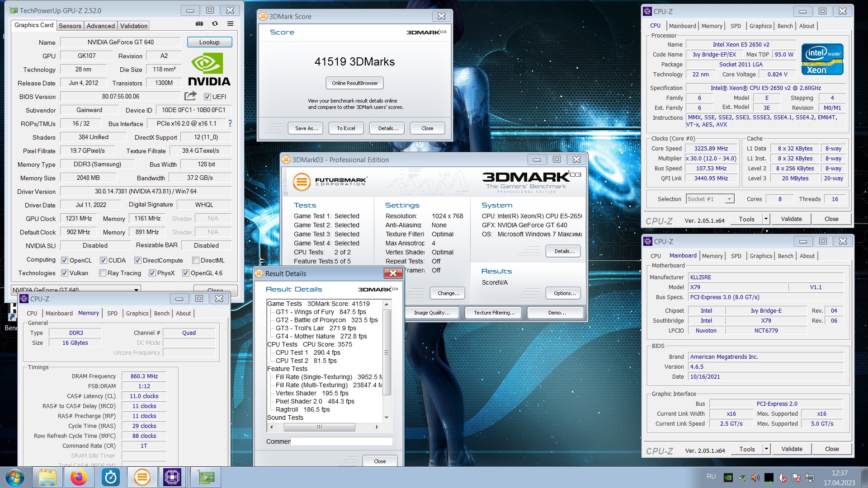
Task: Select the SPD tab in the CPU-Z Memory window
Action: pos(112,313)
